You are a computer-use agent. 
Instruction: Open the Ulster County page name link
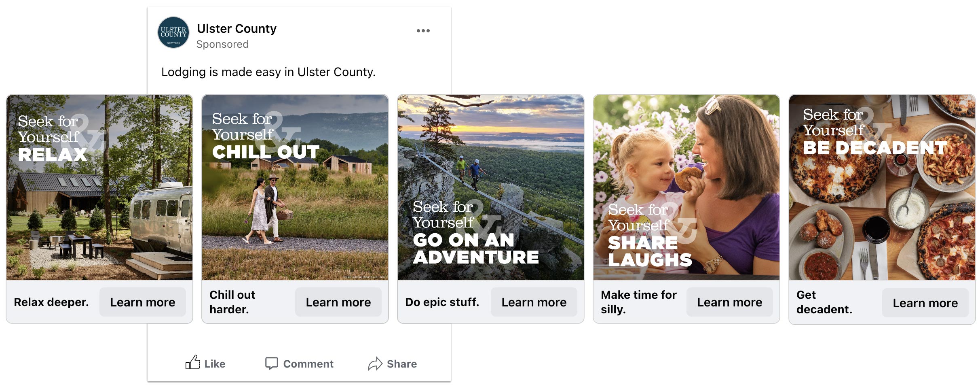click(237, 29)
